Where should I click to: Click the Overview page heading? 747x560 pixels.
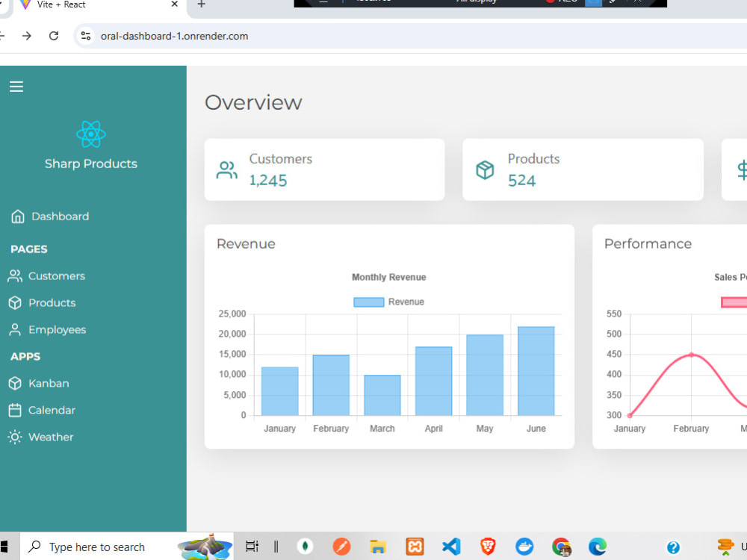(253, 102)
